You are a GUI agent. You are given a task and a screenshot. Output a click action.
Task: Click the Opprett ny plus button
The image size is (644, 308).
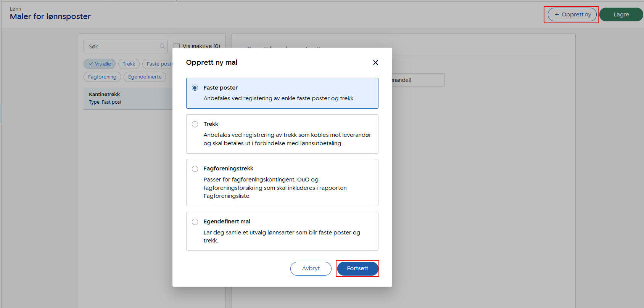pos(572,14)
